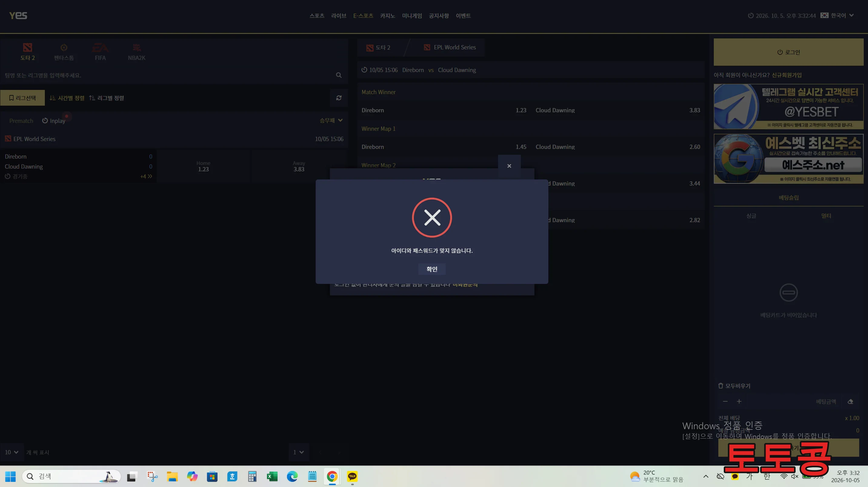This screenshot has width=868, height=487.
Task: Decrease bet amount with minus
Action: click(x=725, y=402)
